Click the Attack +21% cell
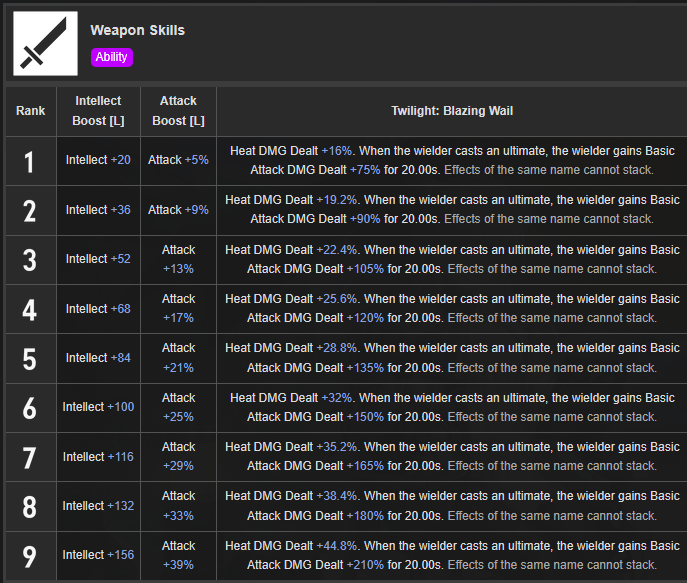 tap(178, 358)
